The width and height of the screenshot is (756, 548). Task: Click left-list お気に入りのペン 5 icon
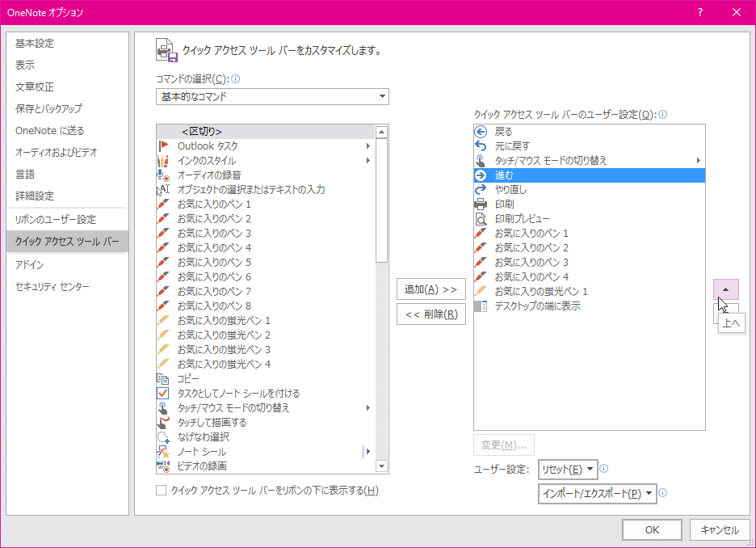pyautogui.click(x=164, y=263)
